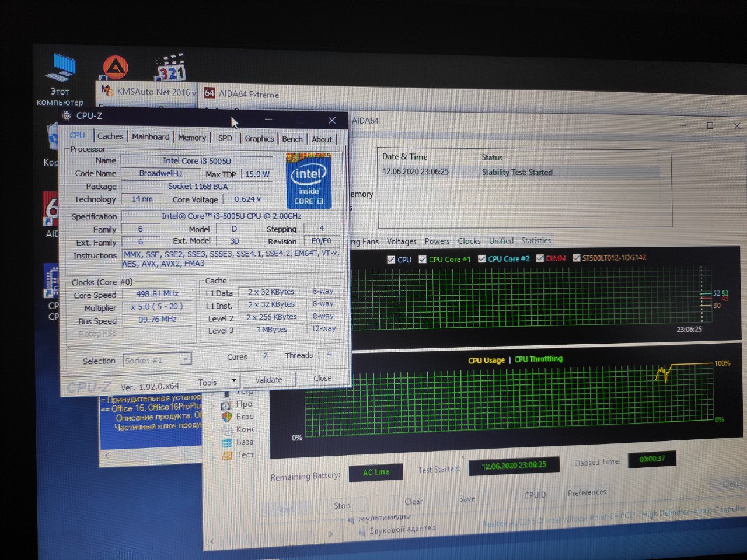Image resolution: width=747 pixels, height=560 pixels.
Task: Toggle the CPU Core #1 checkbox
Action: (x=423, y=260)
